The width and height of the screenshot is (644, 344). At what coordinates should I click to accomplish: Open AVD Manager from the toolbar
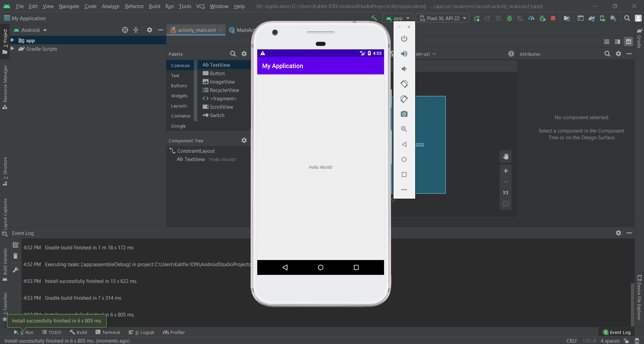click(x=602, y=18)
